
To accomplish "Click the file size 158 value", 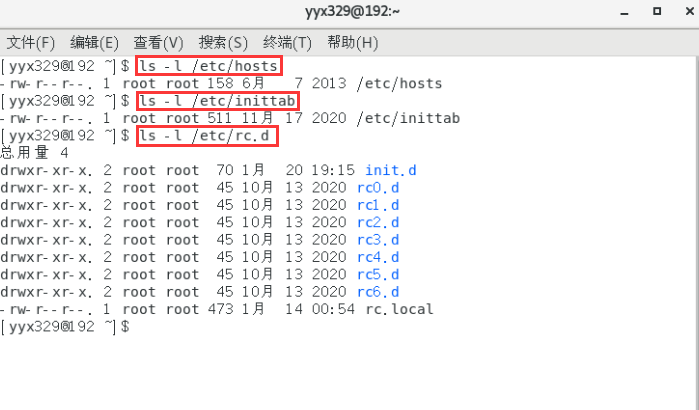I will coord(221,83).
